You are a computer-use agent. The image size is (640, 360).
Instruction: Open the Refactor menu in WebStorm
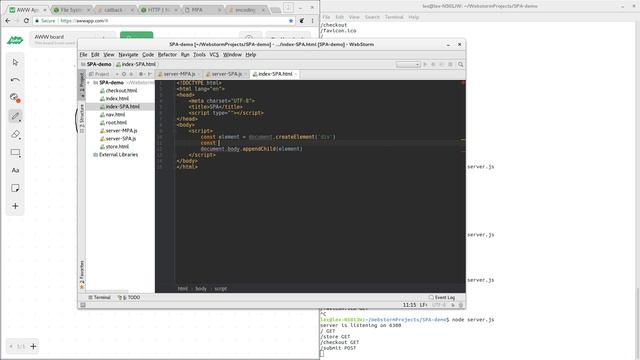(x=167, y=54)
